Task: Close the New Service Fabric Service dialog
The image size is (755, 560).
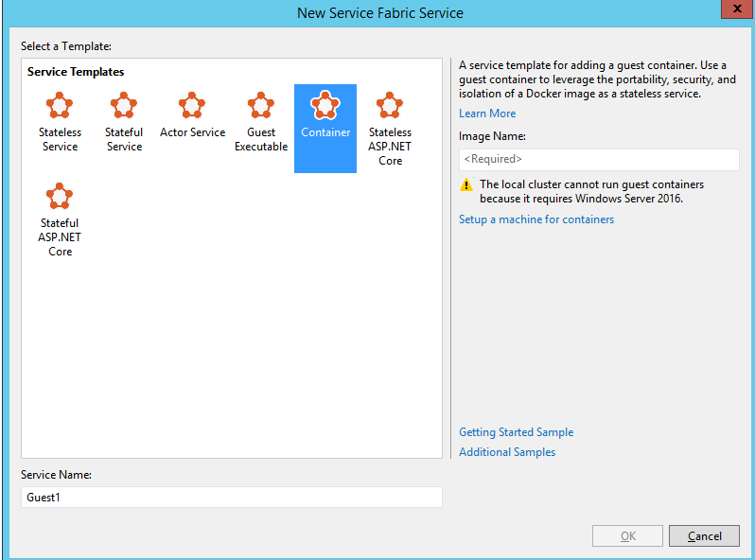Action: coord(737,9)
